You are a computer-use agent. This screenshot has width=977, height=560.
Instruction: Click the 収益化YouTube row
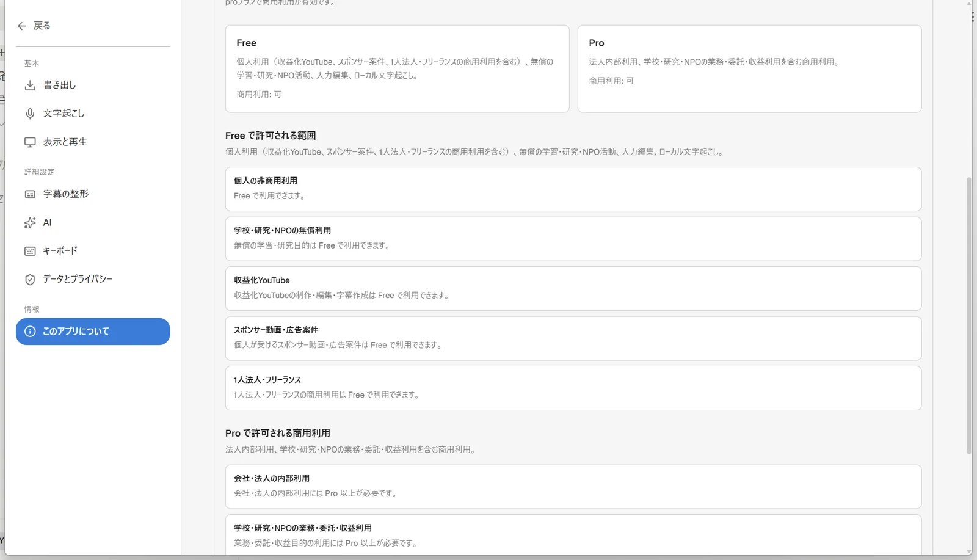pyautogui.click(x=573, y=289)
